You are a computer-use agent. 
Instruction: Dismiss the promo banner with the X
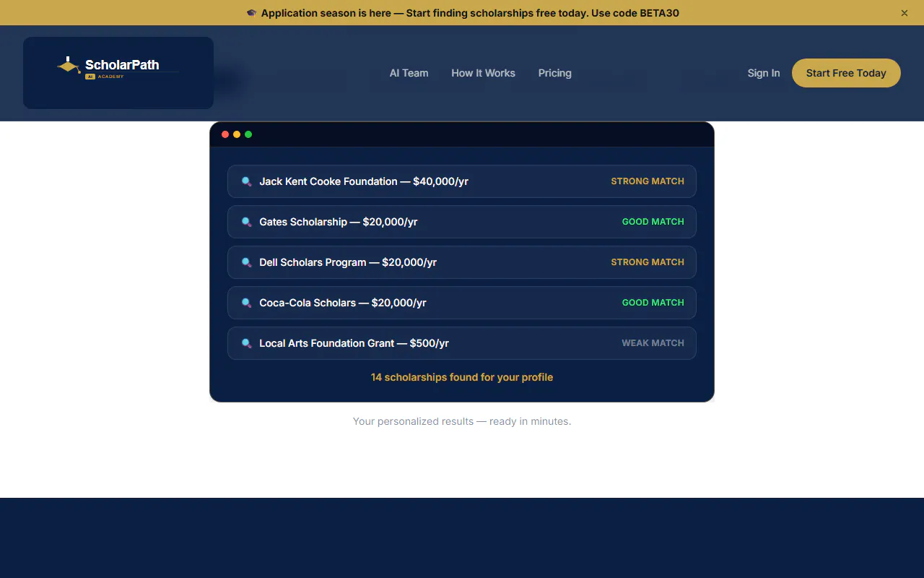[x=905, y=13]
